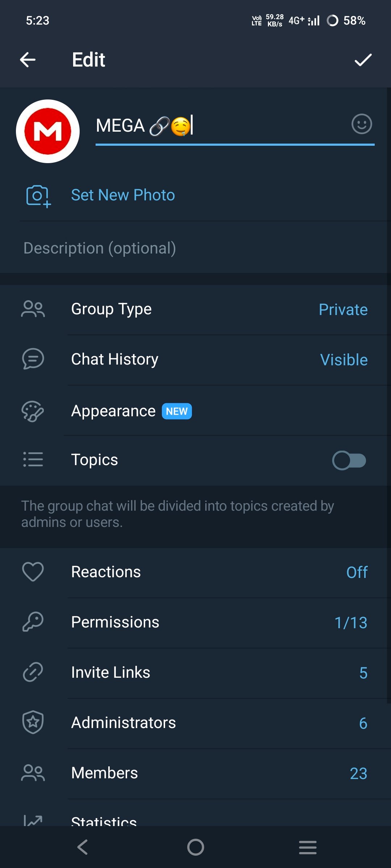This screenshot has width=391, height=868.
Task: Click the Reactions heart icon
Action: tap(33, 572)
